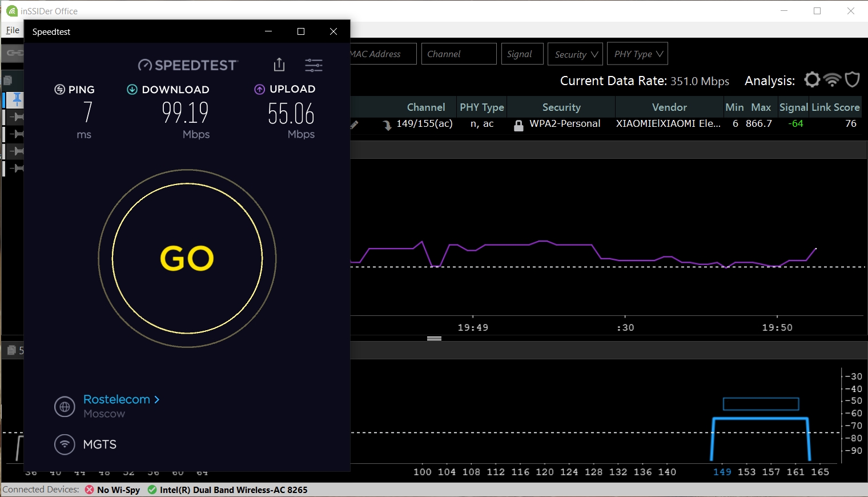This screenshot has width=868, height=497.
Task: Start the speed test with GO button
Action: click(187, 258)
